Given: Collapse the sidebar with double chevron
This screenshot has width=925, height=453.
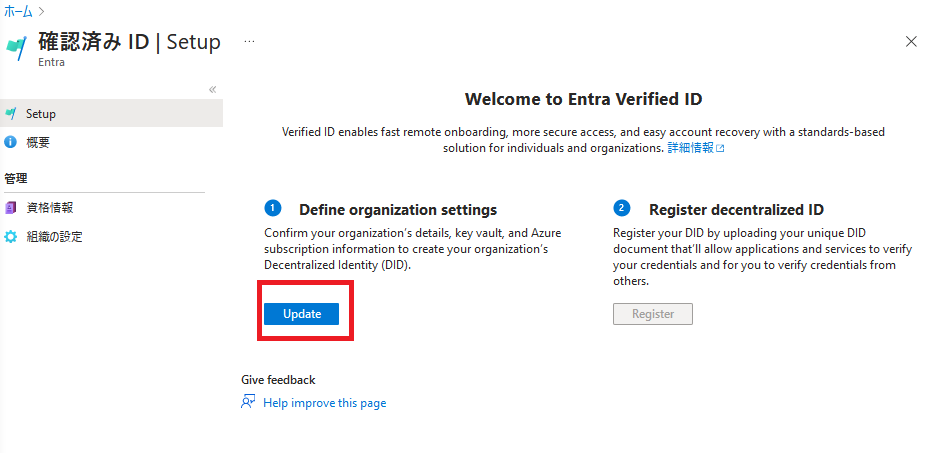Looking at the screenshot, I should [212, 90].
